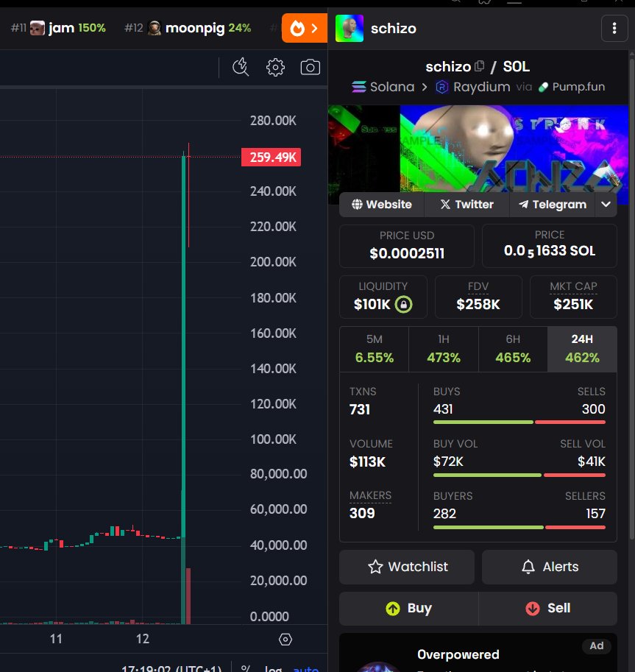Select the 6H timeframe tab

[x=513, y=349]
